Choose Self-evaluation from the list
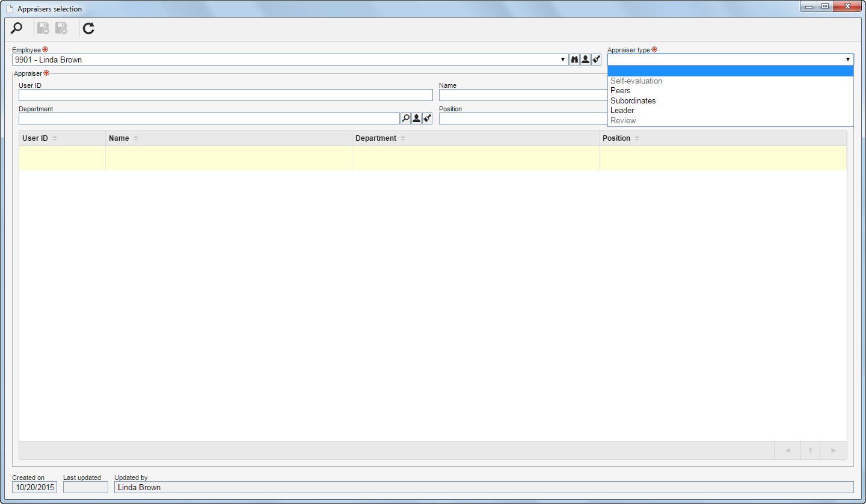The height and width of the screenshot is (504, 866). coord(731,81)
